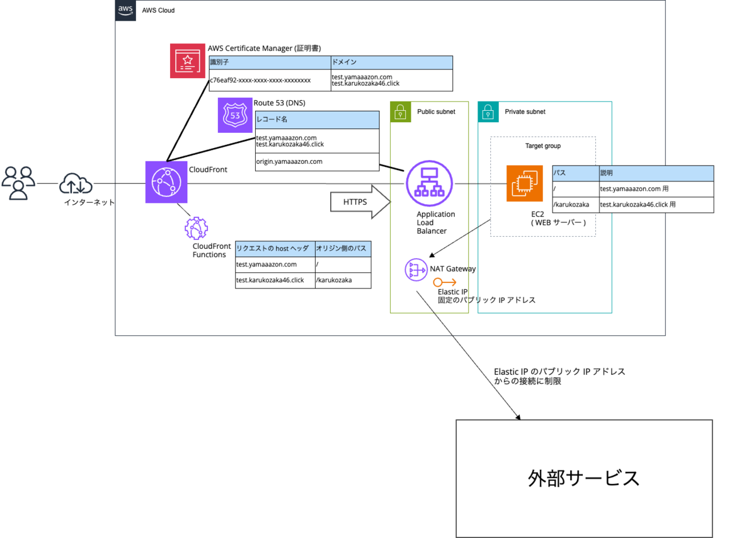This screenshot has height=538, width=756.
Task: Click the certificate ID c76eaf92 cell
Action: pos(270,80)
